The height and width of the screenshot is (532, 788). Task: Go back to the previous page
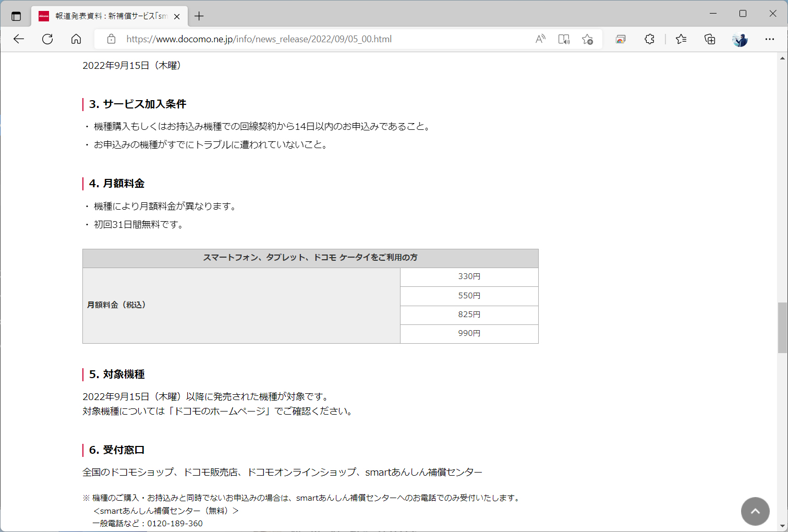(x=19, y=39)
